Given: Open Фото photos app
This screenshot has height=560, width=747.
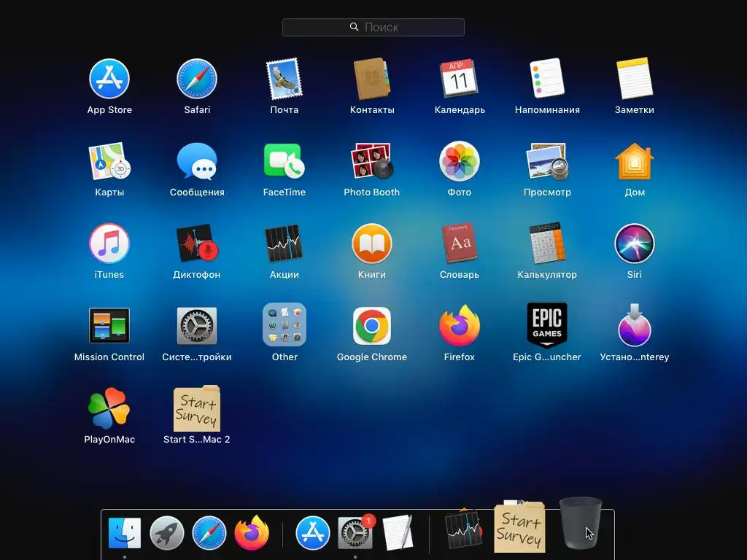Looking at the screenshot, I should 460,161.
